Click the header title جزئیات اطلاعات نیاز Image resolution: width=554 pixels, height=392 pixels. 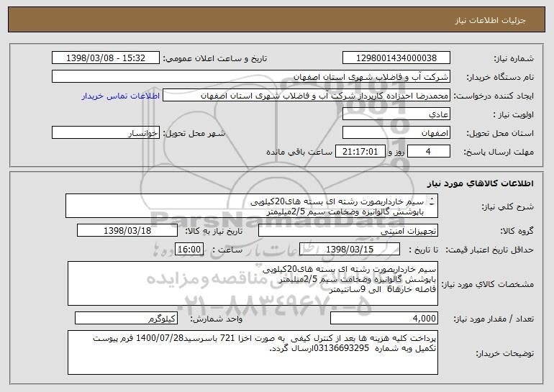click(x=490, y=20)
